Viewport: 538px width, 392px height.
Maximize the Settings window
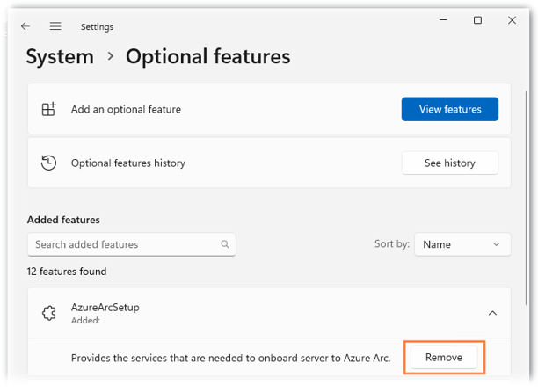point(477,21)
